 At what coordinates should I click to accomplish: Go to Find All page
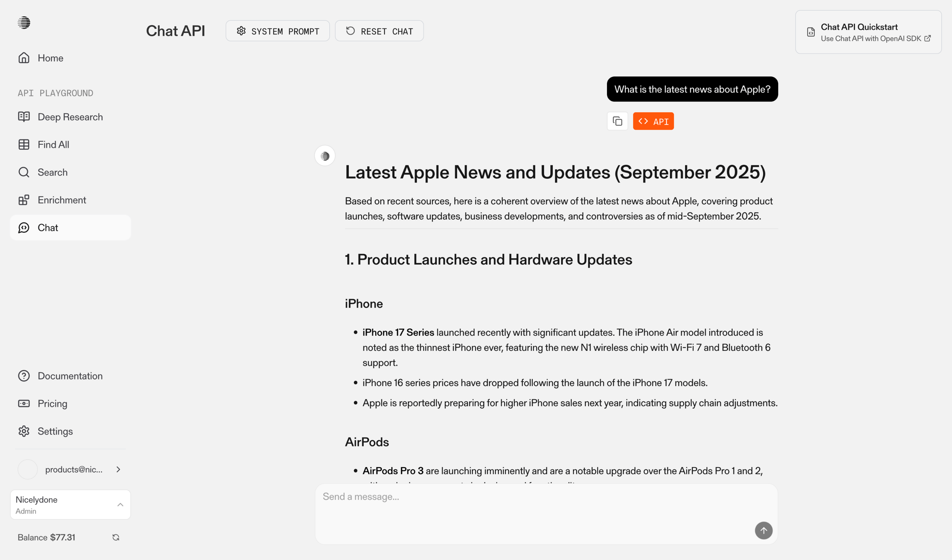click(x=71, y=145)
